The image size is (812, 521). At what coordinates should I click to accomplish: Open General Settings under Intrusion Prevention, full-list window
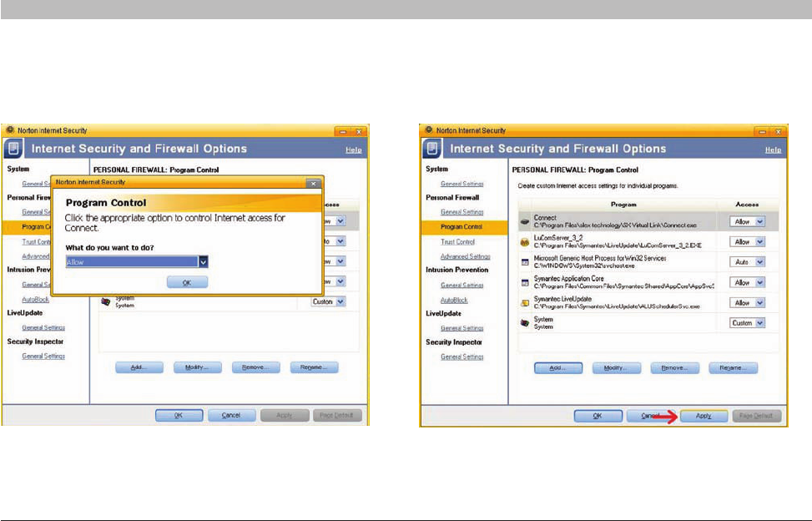[x=462, y=286]
